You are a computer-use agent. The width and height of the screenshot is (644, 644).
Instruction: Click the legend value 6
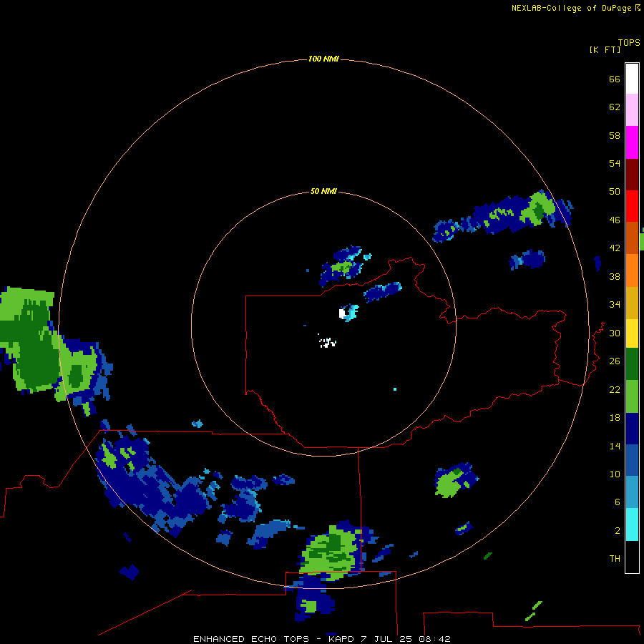coord(617,502)
